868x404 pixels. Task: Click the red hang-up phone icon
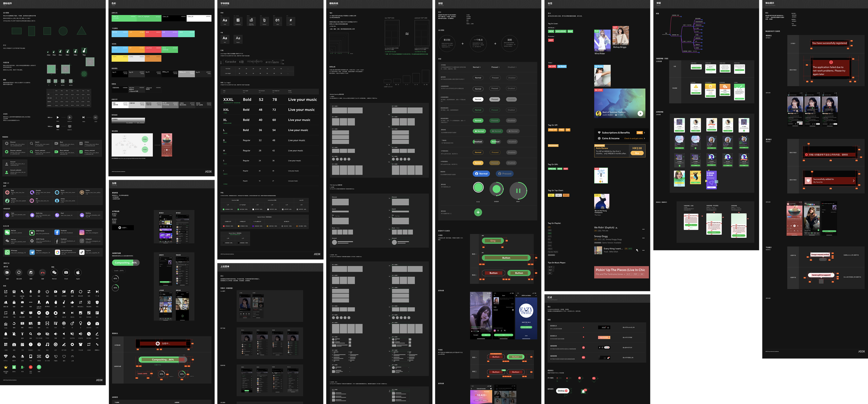[42, 272]
